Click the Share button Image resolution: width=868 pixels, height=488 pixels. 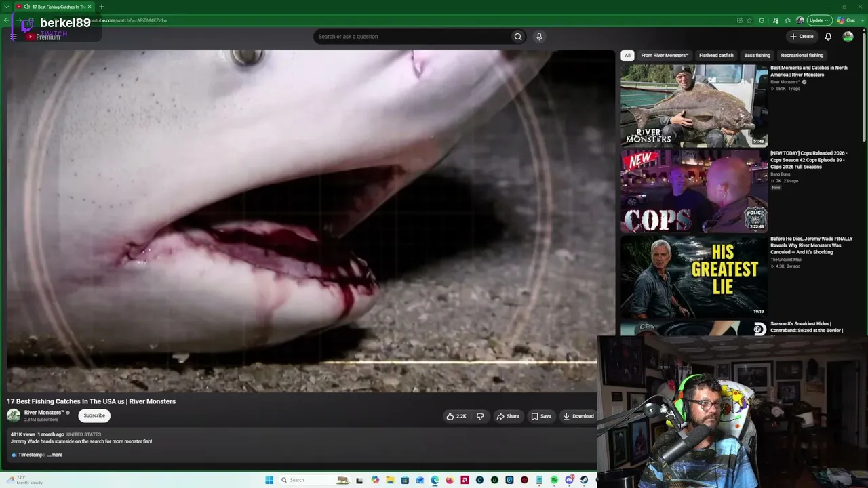507,416
